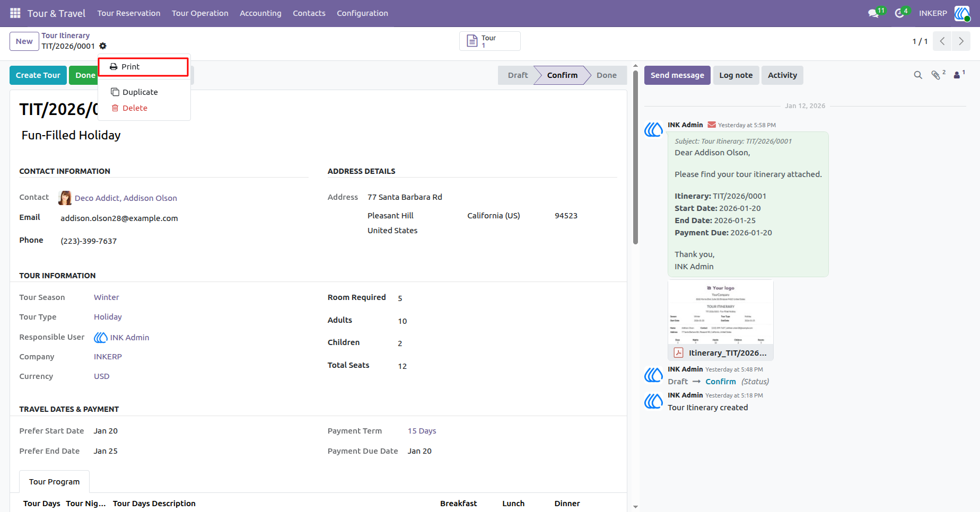Screen dimensions: 980x512
Task: Search chatter messages with magnifier icon
Action: (x=918, y=75)
